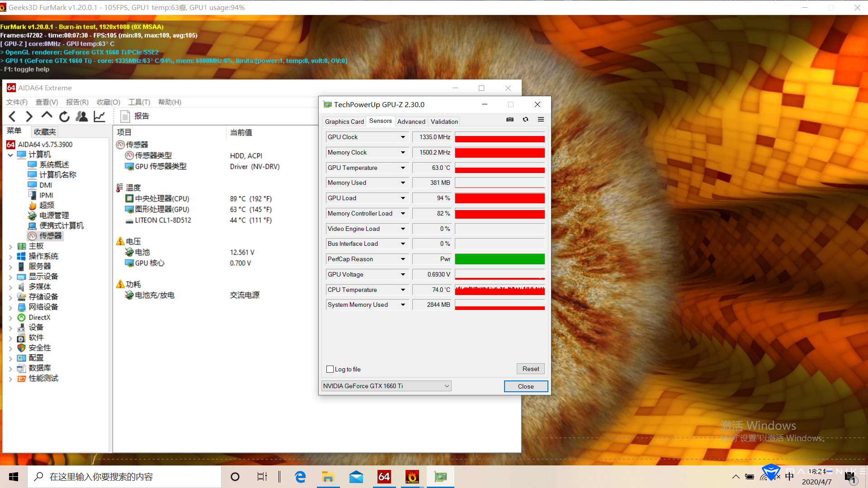Expand 主板 tree node
Image resolution: width=868 pixels, height=488 pixels.
[x=10, y=247]
